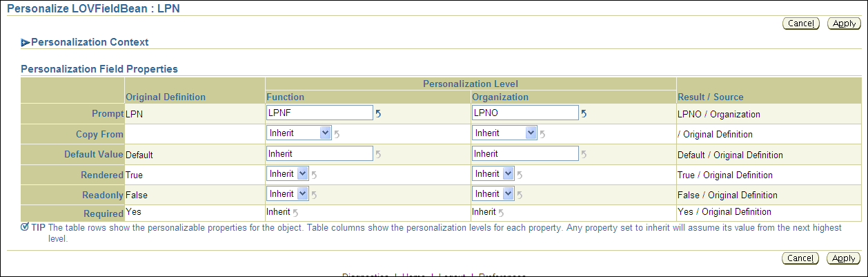Image resolution: width=868 pixels, height=277 pixels.
Task: Click the Rendered row label
Action: click(101, 175)
